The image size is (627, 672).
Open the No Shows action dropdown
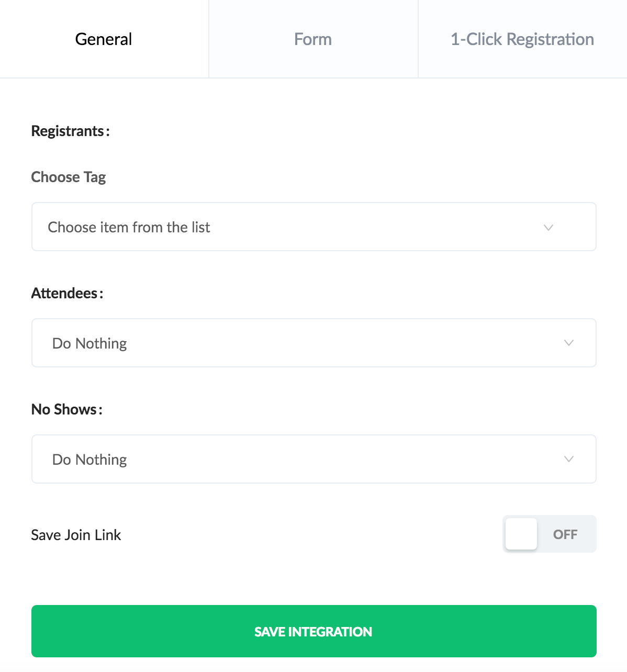[313, 460]
